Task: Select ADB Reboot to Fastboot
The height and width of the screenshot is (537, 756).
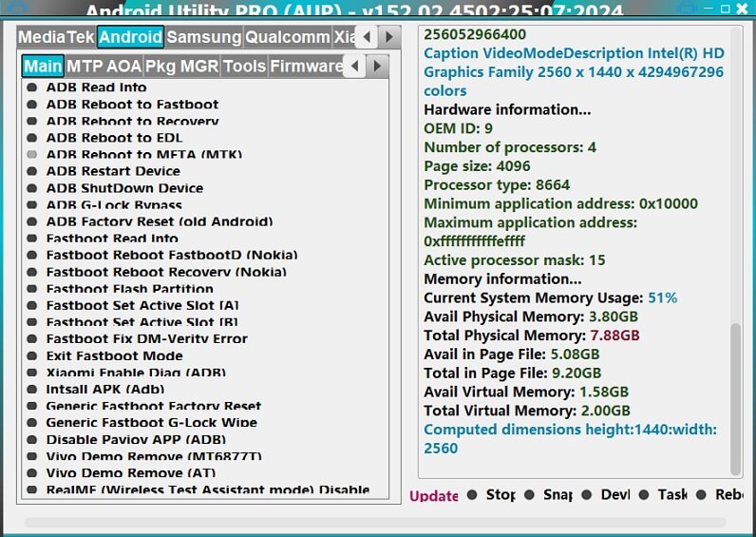Action: 123,105
